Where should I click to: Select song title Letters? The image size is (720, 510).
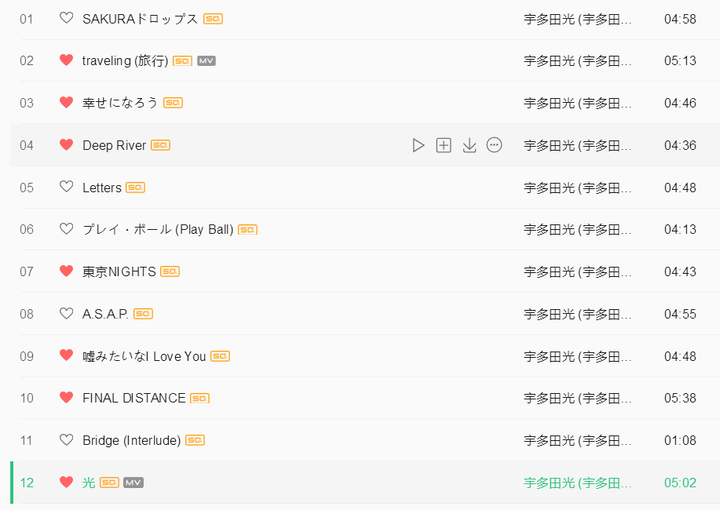(102, 187)
